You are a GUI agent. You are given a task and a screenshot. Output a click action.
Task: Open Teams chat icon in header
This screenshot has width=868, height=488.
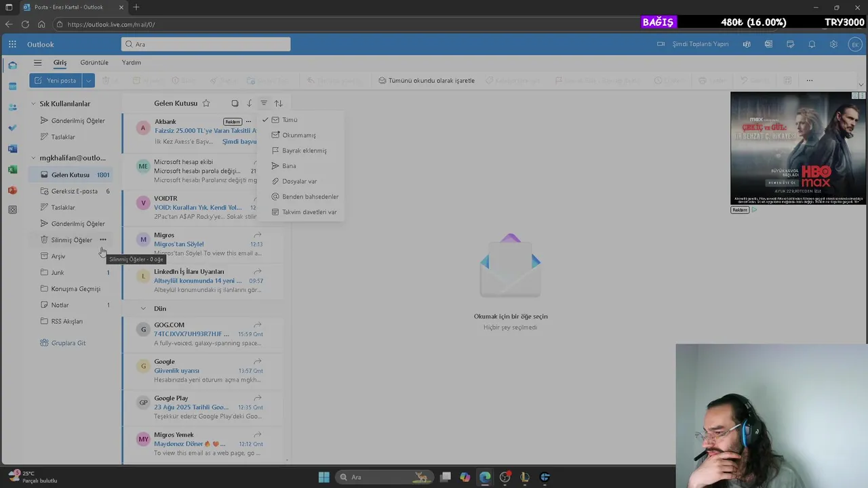747,44
